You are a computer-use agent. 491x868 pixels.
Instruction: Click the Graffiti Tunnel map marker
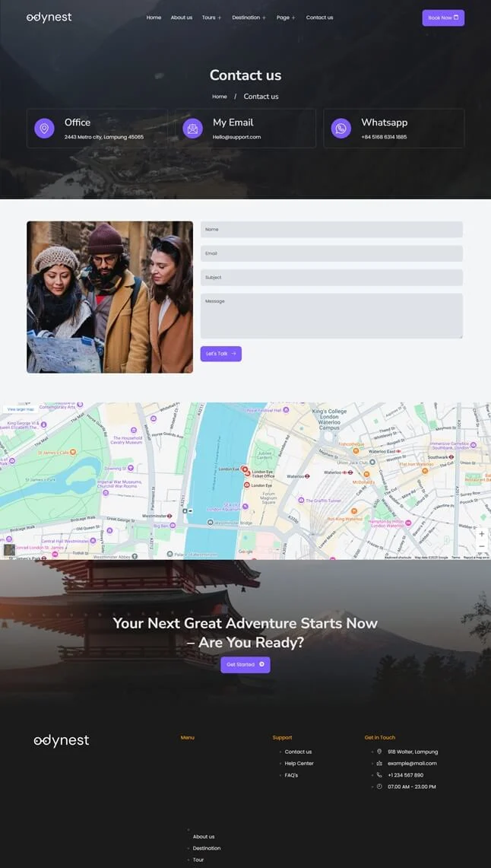(301, 500)
